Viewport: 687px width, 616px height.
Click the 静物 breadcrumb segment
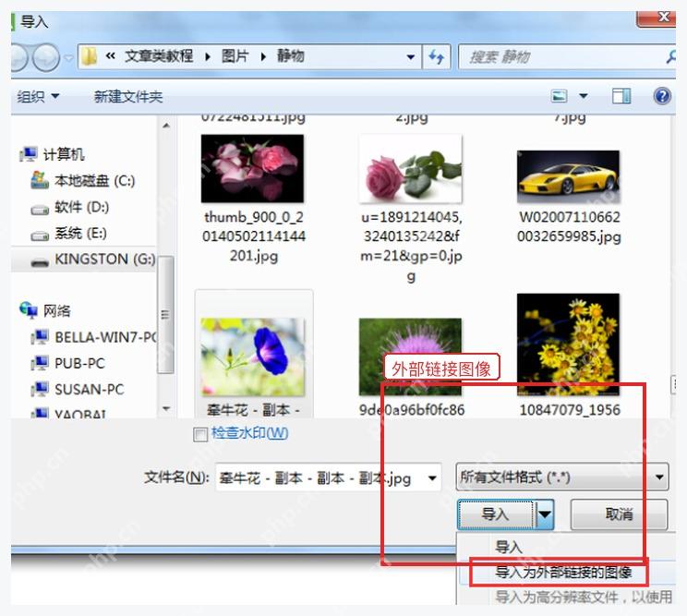(x=290, y=56)
